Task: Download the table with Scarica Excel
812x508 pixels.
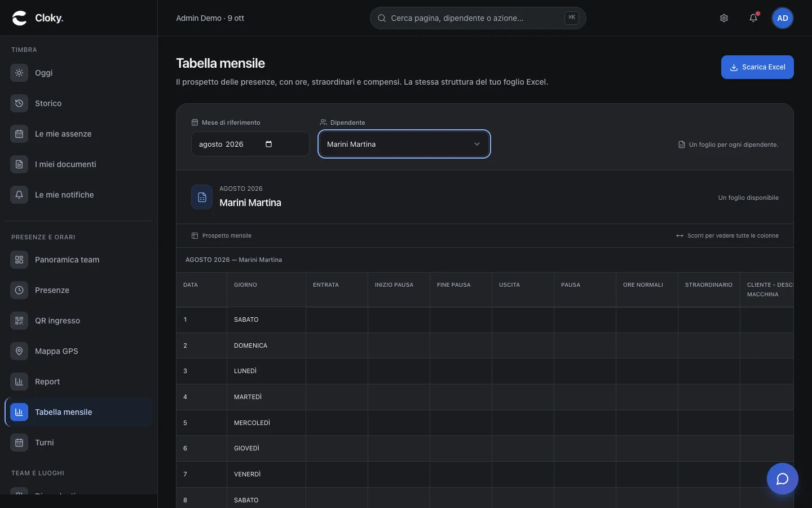Action: pyautogui.click(x=757, y=67)
